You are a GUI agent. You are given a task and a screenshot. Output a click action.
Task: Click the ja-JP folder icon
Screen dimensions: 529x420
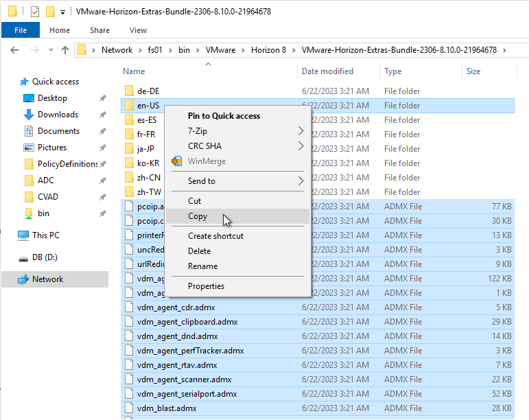129,149
